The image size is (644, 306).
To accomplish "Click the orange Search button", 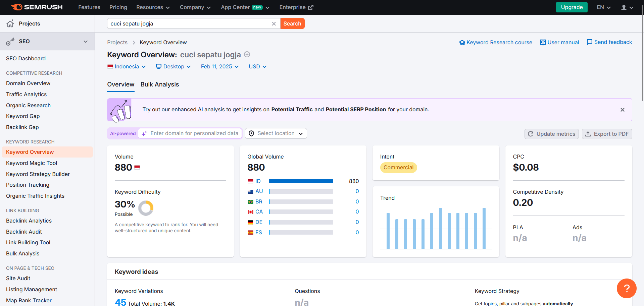I will [292, 23].
